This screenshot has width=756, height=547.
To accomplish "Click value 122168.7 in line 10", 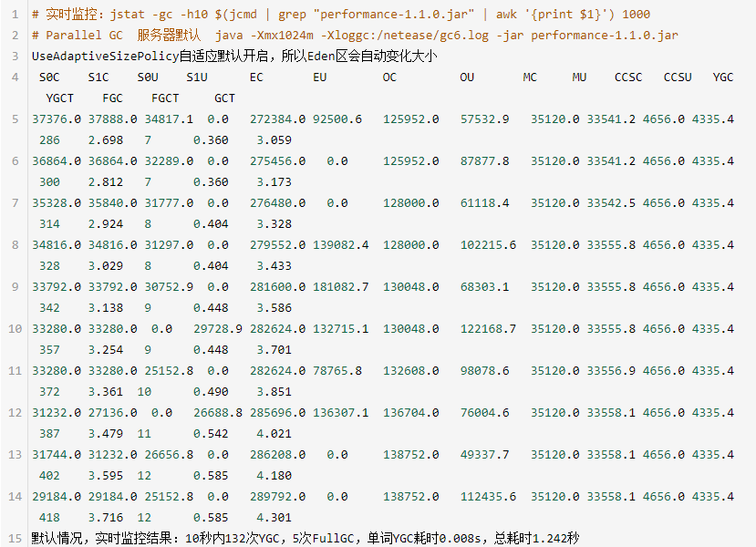I will [x=488, y=329].
